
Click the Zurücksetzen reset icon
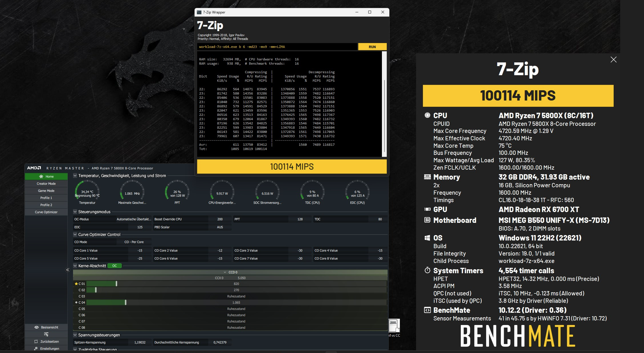tap(36, 341)
